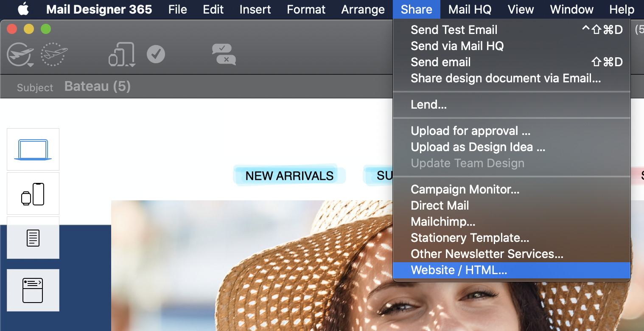The width and height of the screenshot is (644, 331).
Task: Export as Website / HTML
Action: [512, 270]
